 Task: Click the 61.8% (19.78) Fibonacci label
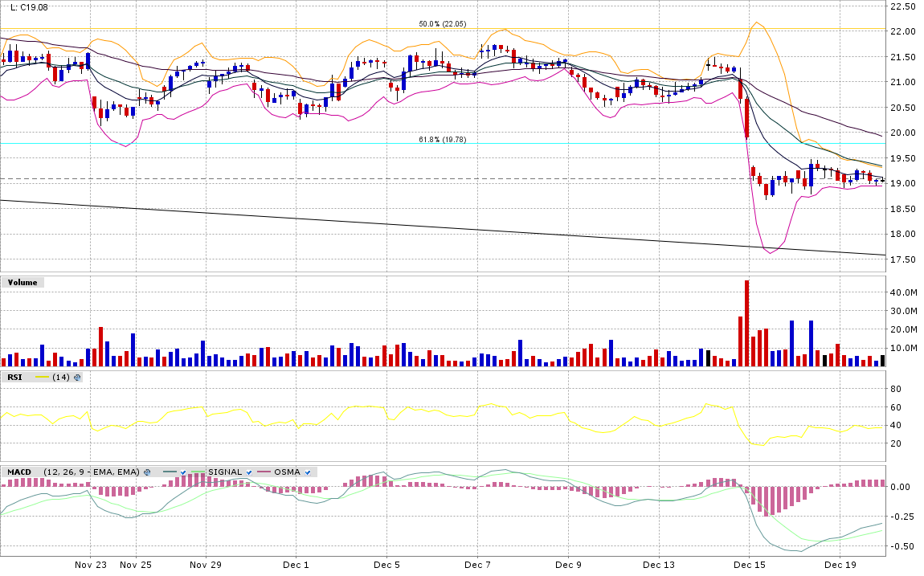point(443,140)
